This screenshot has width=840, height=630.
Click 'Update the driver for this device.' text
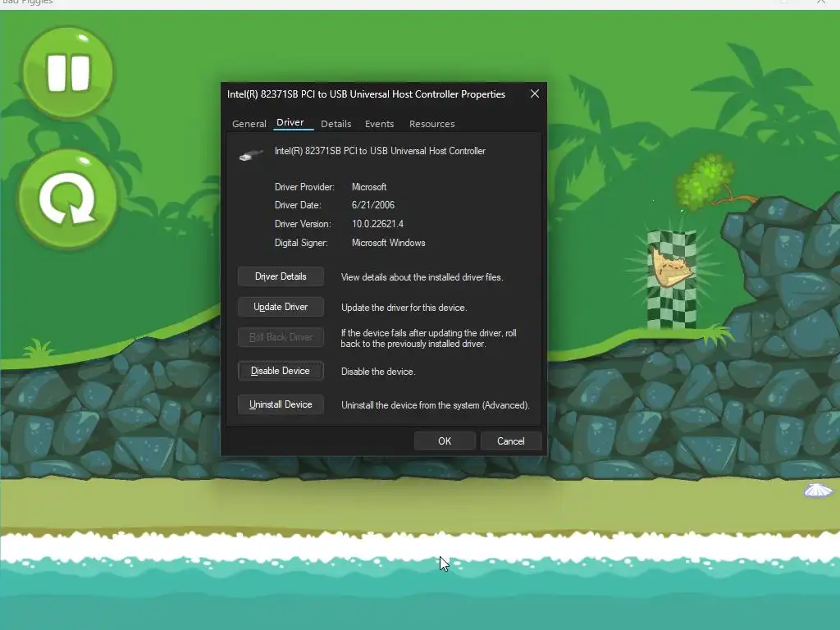pyautogui.click(x=404, y=308)
